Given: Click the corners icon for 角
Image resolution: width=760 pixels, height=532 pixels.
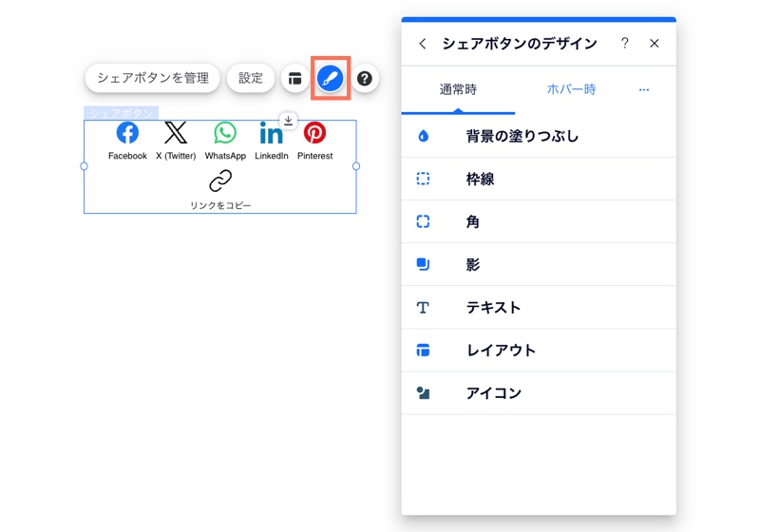Looking at the screenshot, I should [423, 221].
